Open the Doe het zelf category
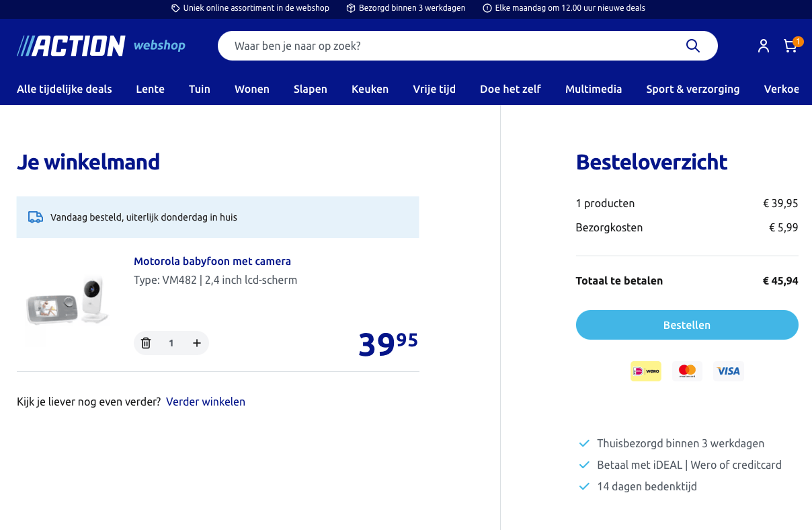 (510, 89)
